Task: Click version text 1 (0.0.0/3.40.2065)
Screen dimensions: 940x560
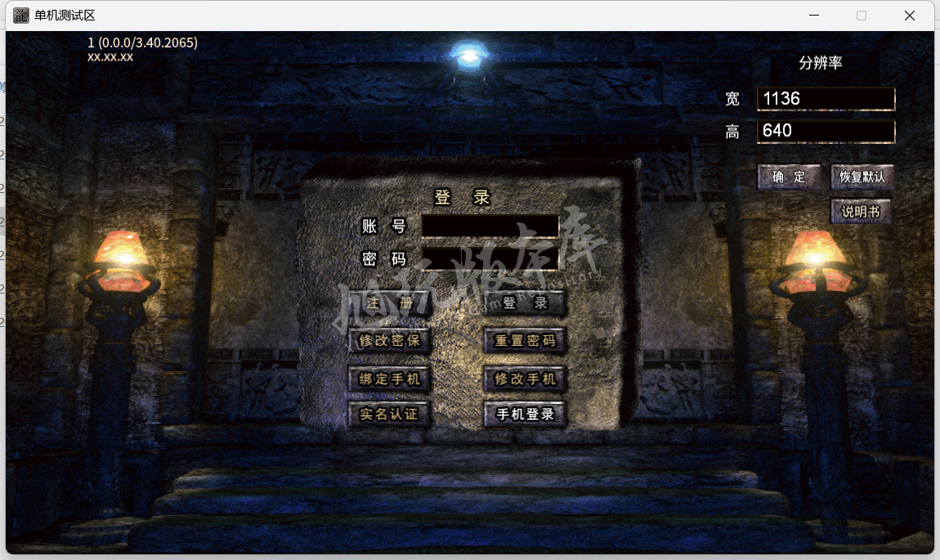Action: 143,43
